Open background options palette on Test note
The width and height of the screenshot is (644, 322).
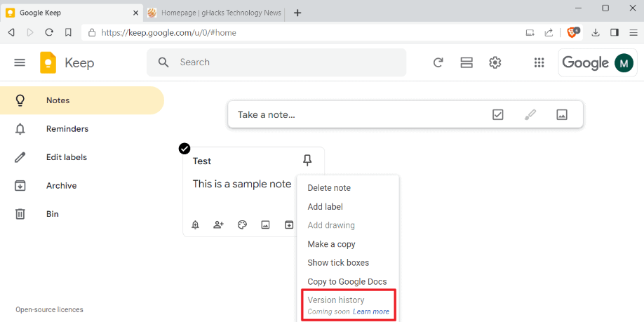[x=242, y=224]
